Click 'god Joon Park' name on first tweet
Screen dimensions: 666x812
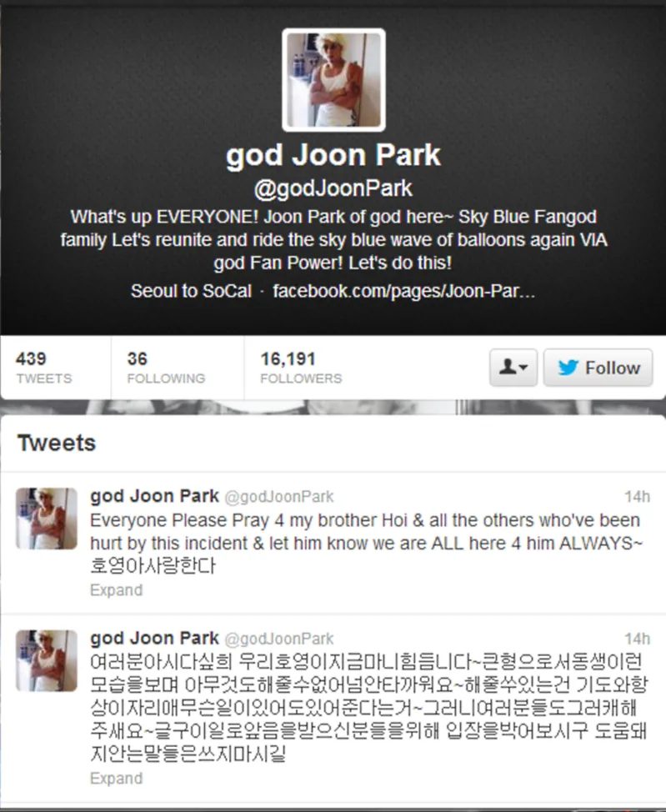coord(154,496)
